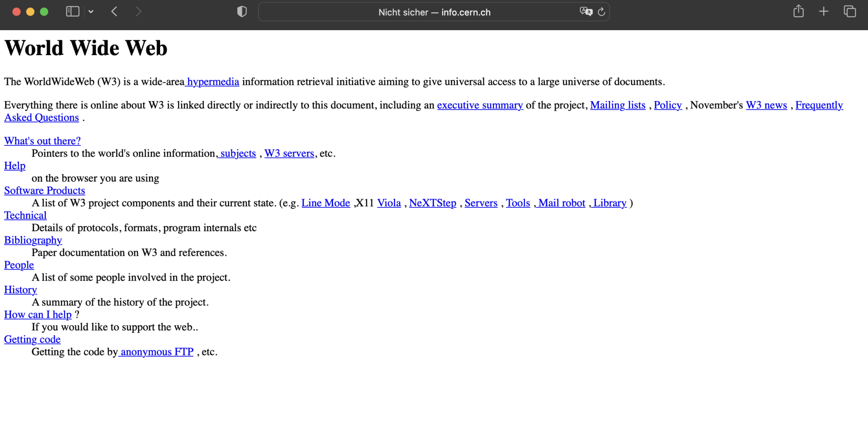The image size is (868, 430).
Task: Follow the anonymous FTP link
Action: 157,352
